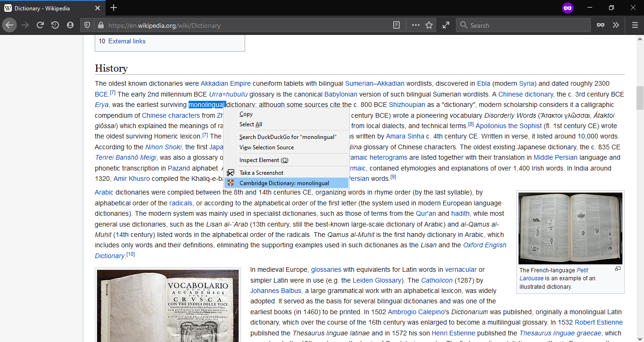Screen dimensions: 644x342
Task: Enlarge image icon beside Larousse caption
Action: 618,269
